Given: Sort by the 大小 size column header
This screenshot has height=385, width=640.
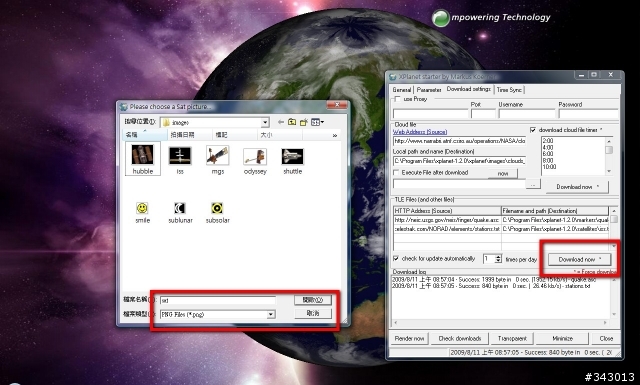Looking at the screenshot, I should coord(280,135).
